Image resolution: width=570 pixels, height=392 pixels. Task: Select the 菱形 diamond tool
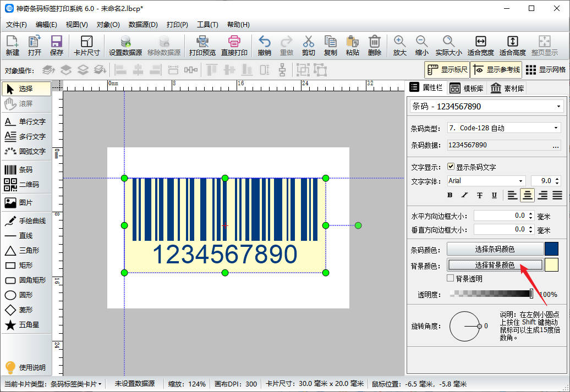pyautogui.click(x=26, y=310)
